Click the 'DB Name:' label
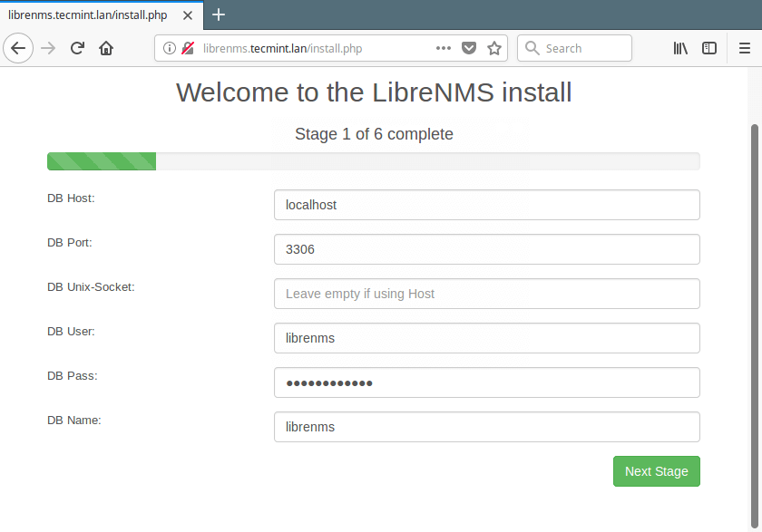 coord(73,420)
